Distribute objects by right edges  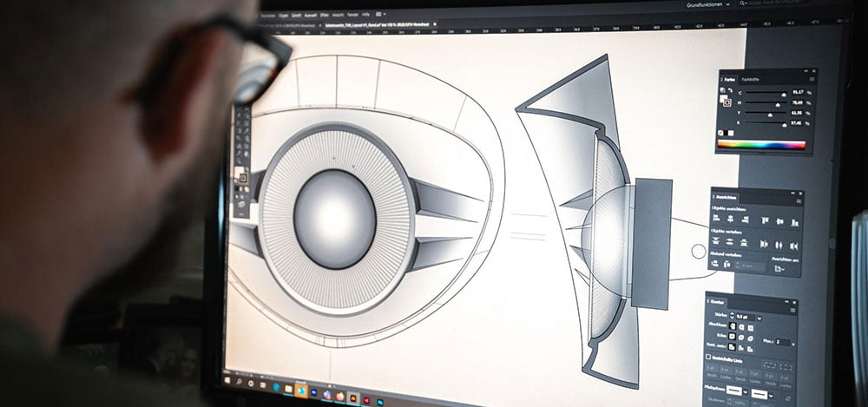click(794, 246)
